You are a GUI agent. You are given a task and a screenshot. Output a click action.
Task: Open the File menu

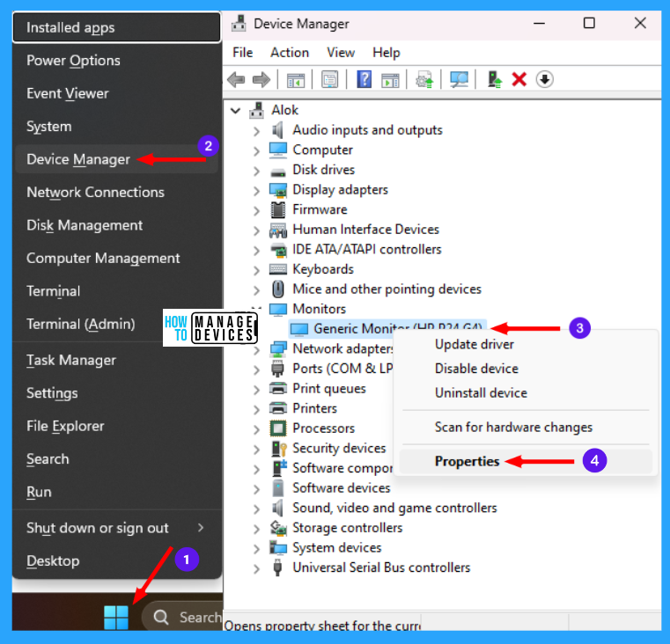pyautogui.click(x=243, y=53)
